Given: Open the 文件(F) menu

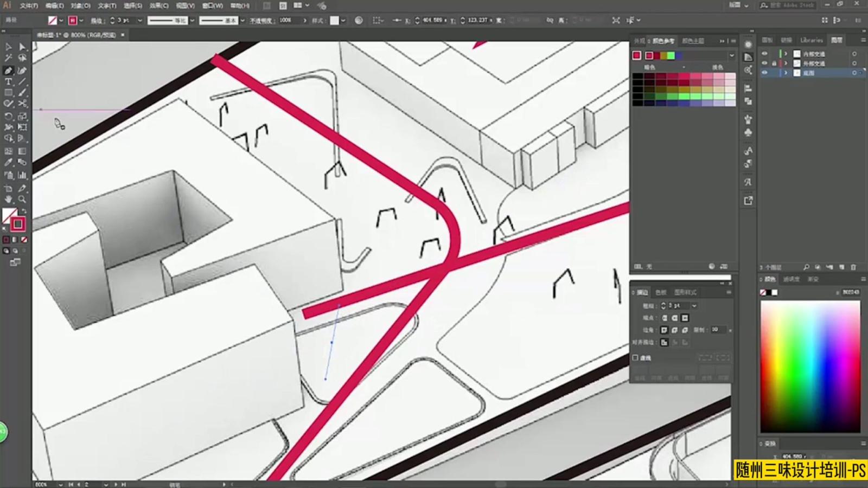Looking at the screenshot, I should [x=29, y=5].
